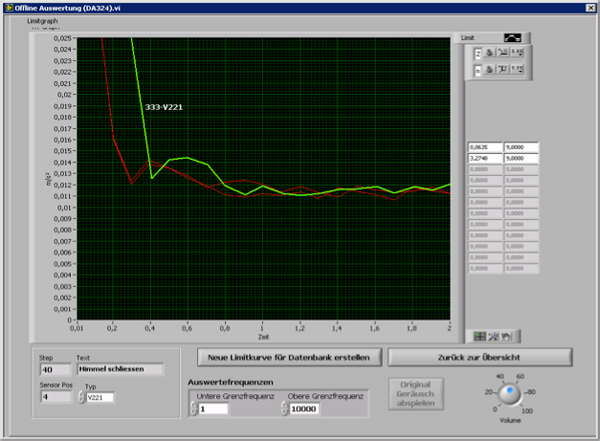
Task: Click 'Zurück zur Übersicht' button
Action: [x=479, y=357]
